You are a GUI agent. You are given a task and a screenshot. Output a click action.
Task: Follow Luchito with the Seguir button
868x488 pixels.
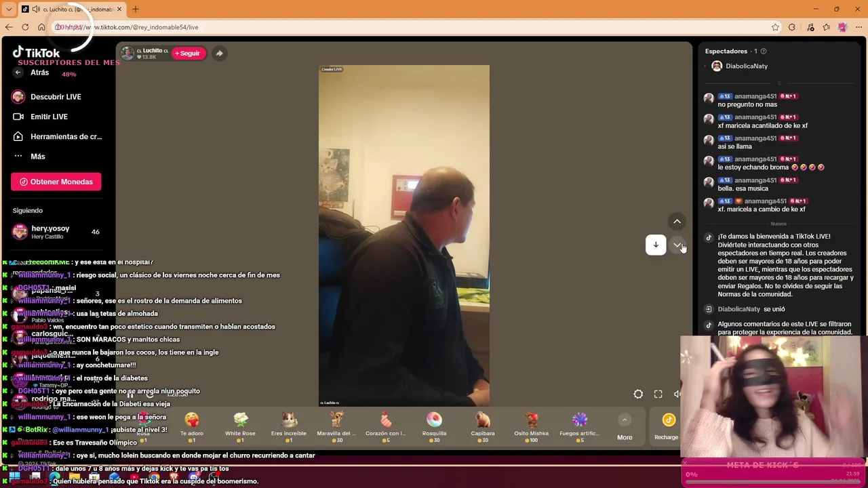(188, 54)
